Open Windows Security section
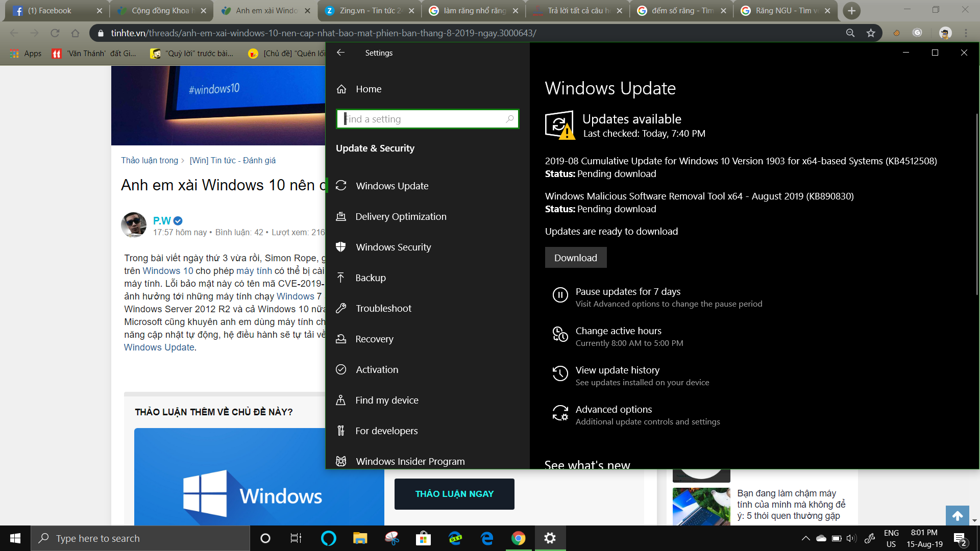The height and width of the screenshot is (551, 980). coord(393,247)
